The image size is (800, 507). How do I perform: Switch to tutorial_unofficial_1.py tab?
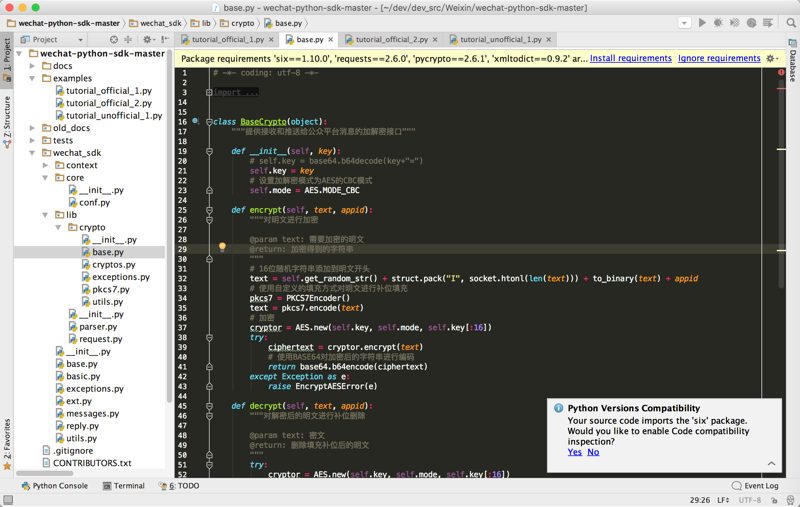point(500,40)
